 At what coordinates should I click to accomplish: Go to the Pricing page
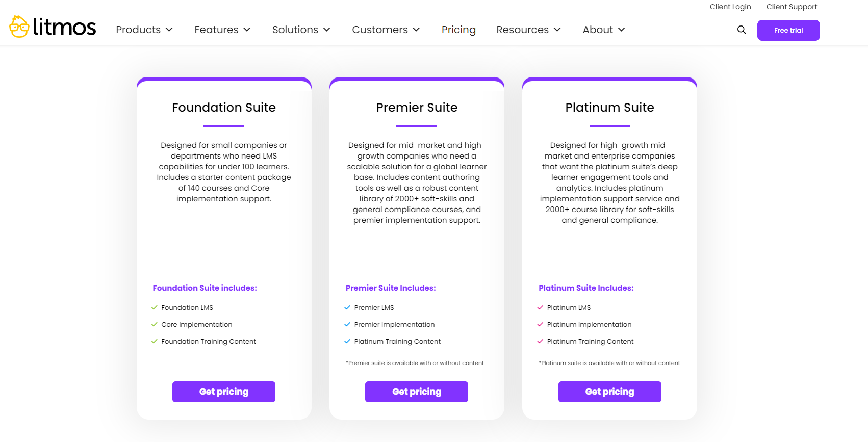point(458,30)
